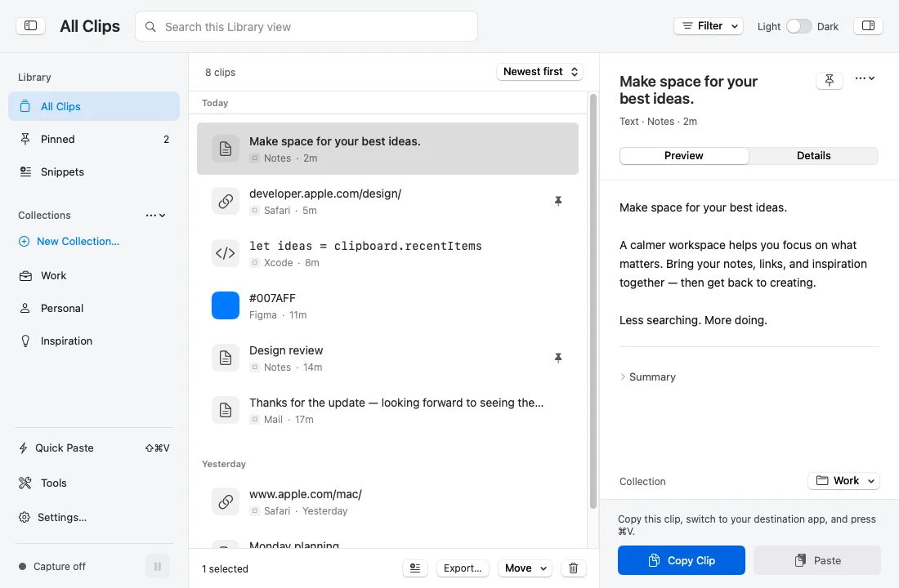899x588 pixels.
Task: Unpin the Design review clip
Action: point(558,358)
